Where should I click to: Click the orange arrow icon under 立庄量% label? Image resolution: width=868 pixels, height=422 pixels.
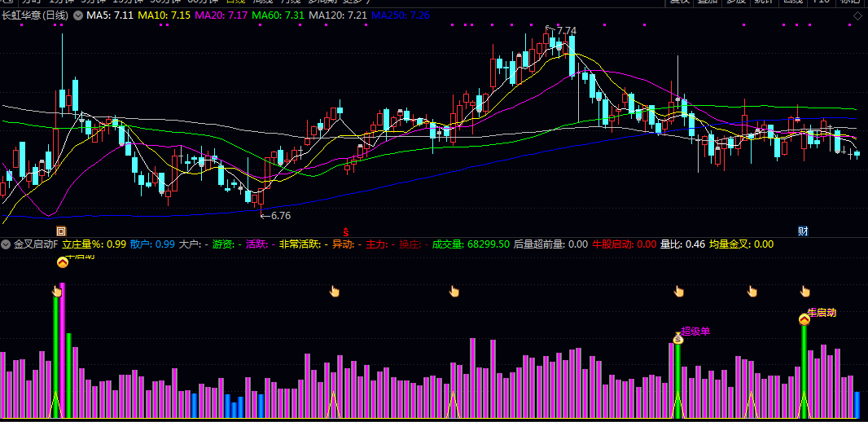[63, 263]
